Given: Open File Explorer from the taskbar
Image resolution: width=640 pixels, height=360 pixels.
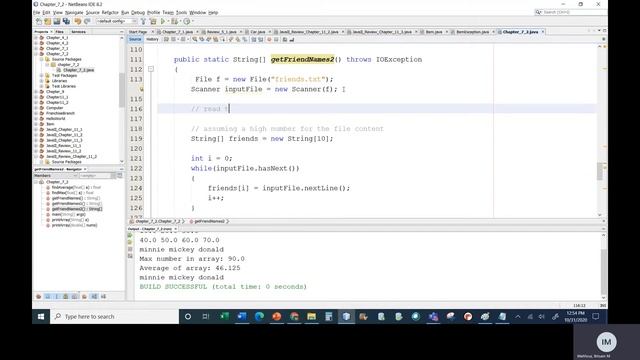Looking at the screenshot, I should point(311,316).
